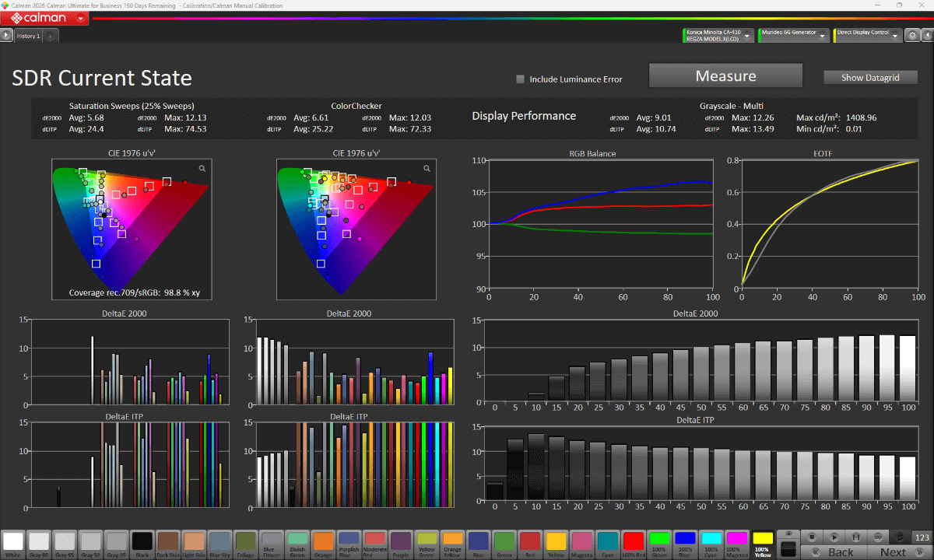Image resolution: width=934 pixels, height=560 pixels.
Task: Select the White color patch
Action: click(13, 543)
